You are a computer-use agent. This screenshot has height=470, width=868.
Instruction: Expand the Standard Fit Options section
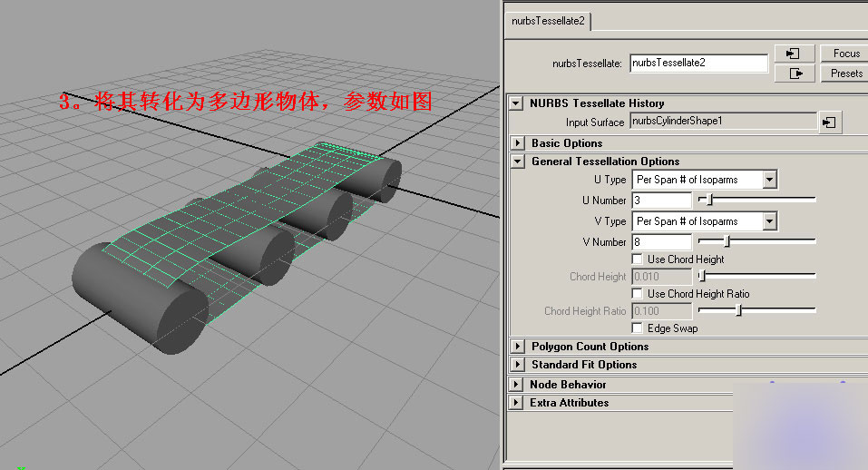coord(517,364)
